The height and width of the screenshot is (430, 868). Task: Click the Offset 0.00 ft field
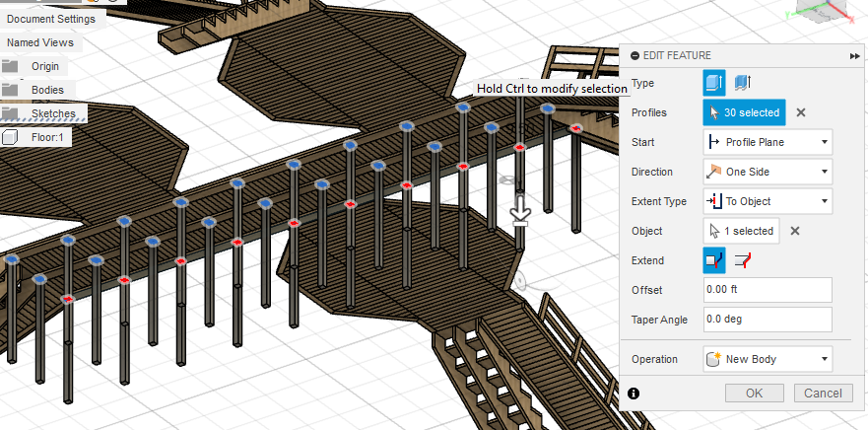[768, 290]
